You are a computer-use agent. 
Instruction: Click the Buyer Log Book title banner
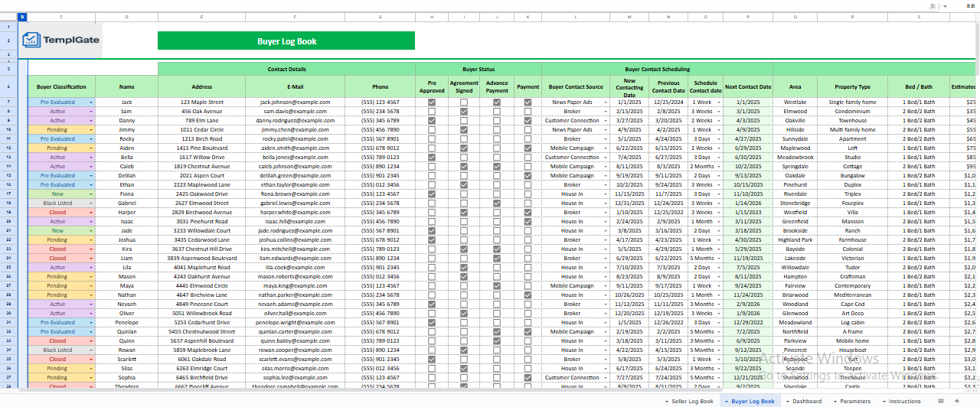click(286, 41)
